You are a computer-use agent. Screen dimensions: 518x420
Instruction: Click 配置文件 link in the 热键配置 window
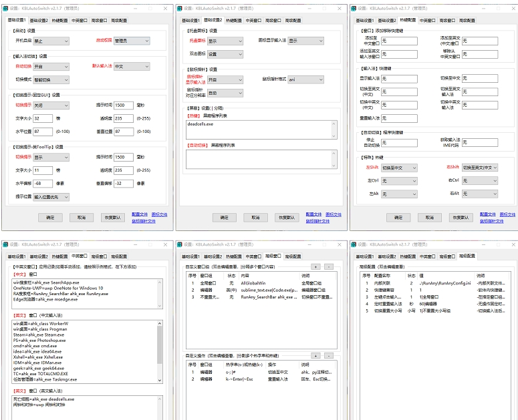tap(487, 214)
